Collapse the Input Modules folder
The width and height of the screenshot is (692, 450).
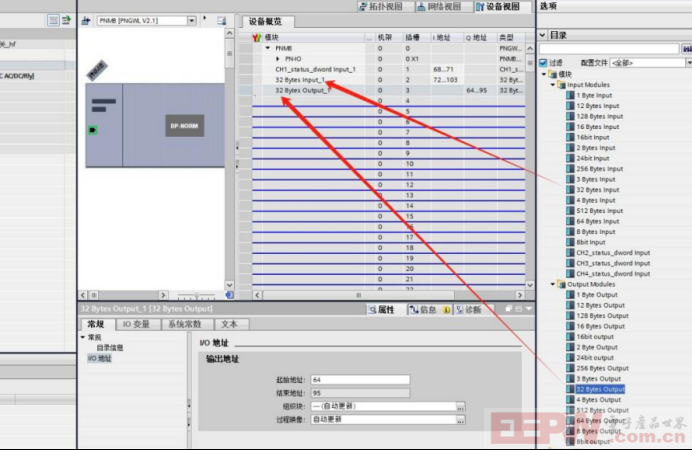[553, 85]
